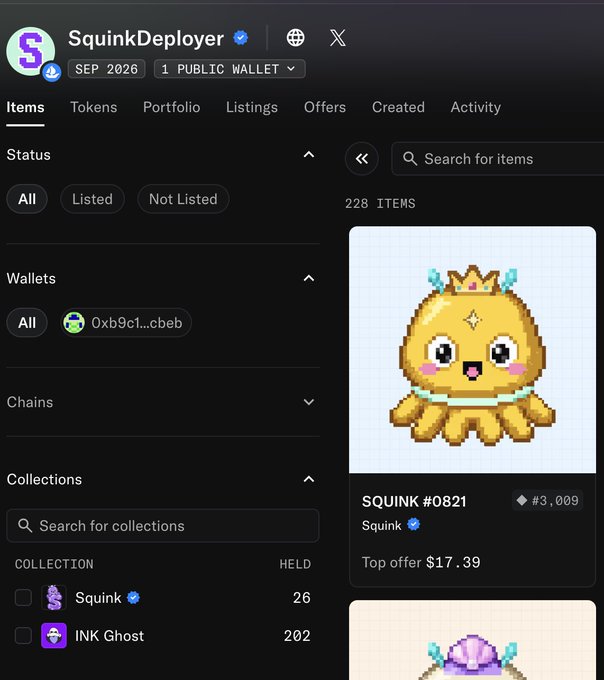Switch to the Tokens tab
The image size is (604, 680).
(x=94, y=107)
